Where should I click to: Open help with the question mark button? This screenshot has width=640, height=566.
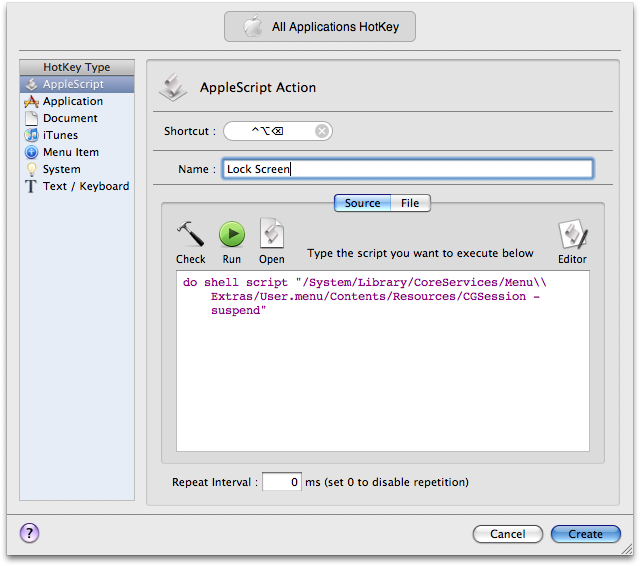(x=29, y=533)
